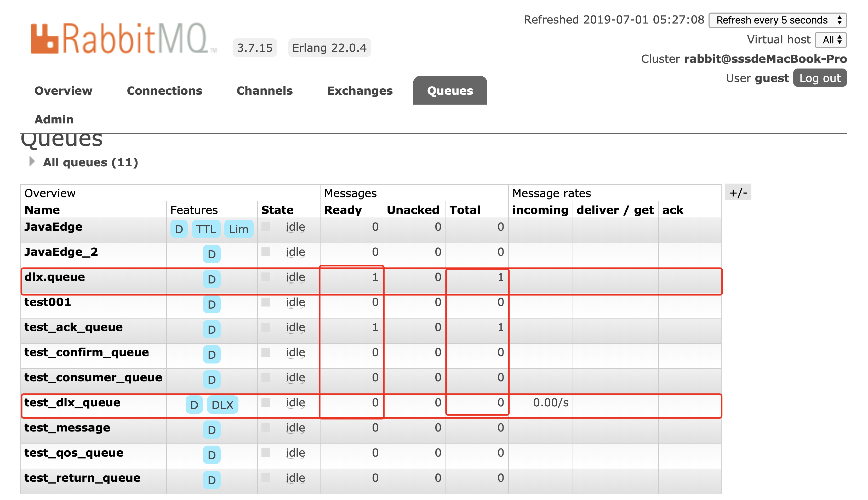Click state indicator square for dlx.queue

(266, 277)
